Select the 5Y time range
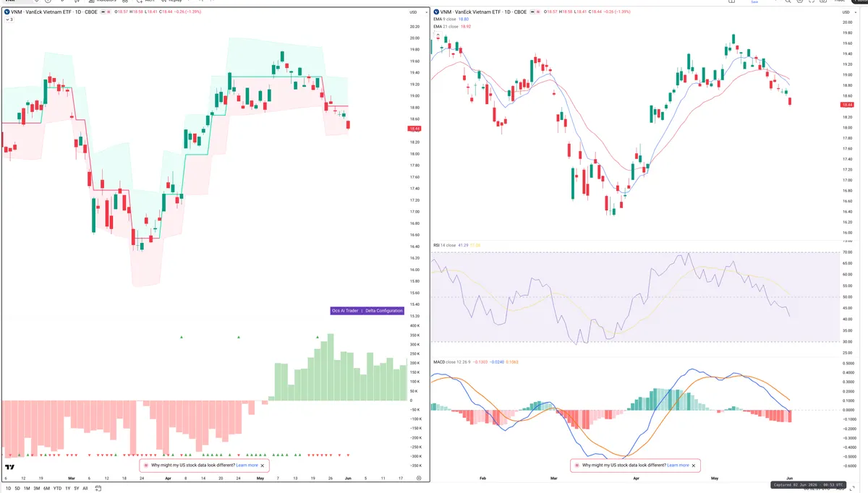The width and height of the screenshot is (868, 493). point(77,489)
